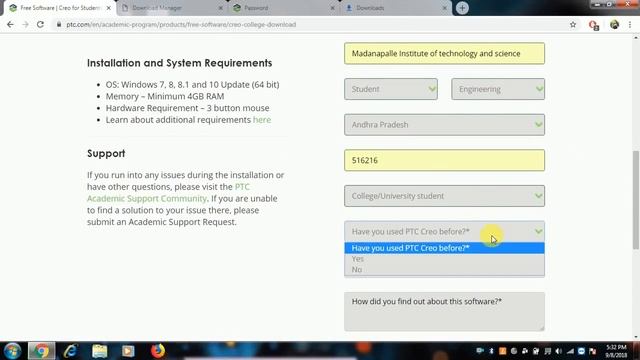Click the scrollbar up arrow

pos(636,38)
